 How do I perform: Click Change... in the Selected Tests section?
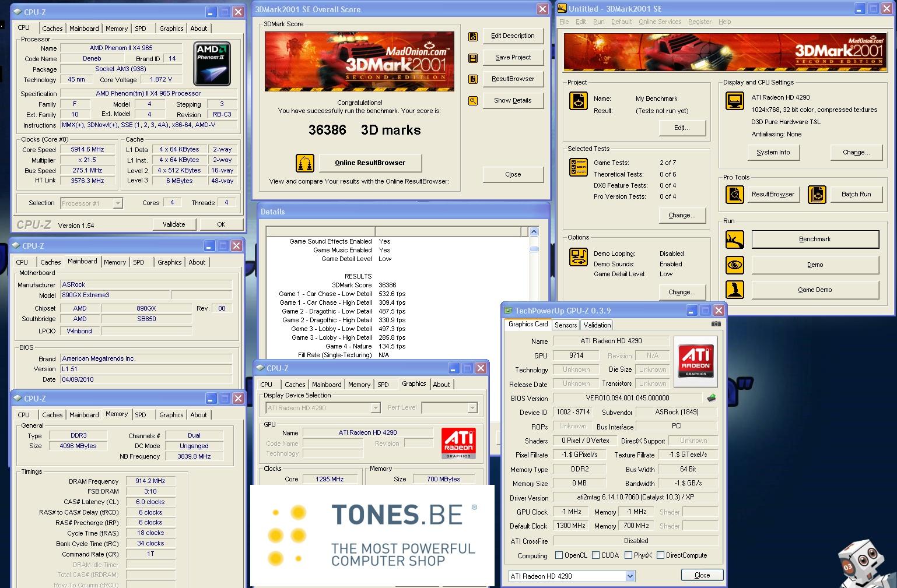(682, 216)
